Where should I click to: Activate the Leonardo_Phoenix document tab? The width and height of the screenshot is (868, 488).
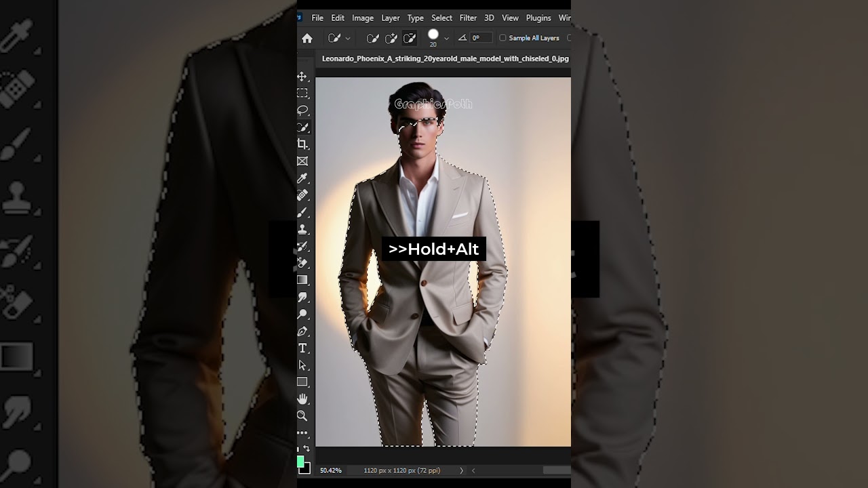(x=445, y=59)
